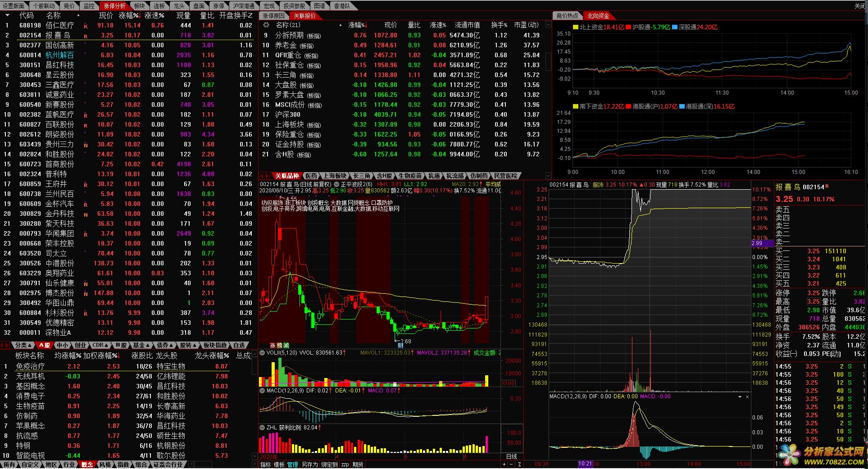This screenshot has height=469, width=868.
Task: Switch to the 竞价热点 tab
Action: coord(567,16)
